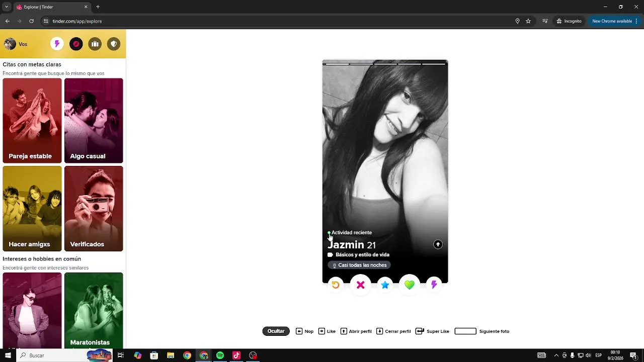Click the purple lightning Boost button on card

click(x=434, y=285)
